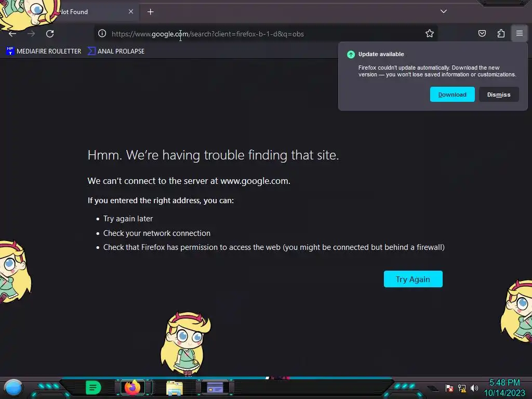Open the Start orb on taskbar
This screenshot has height=399, width=532.
click(x=14, y=388)
